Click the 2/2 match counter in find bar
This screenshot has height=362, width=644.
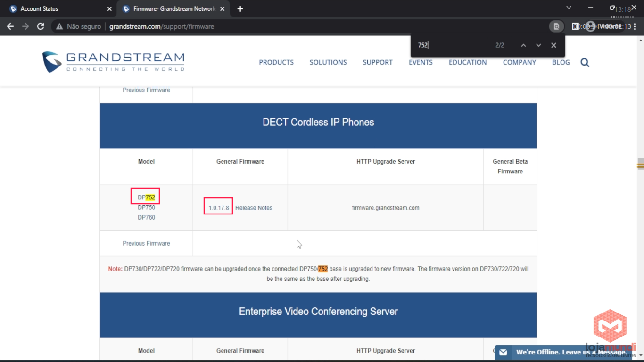500,45
